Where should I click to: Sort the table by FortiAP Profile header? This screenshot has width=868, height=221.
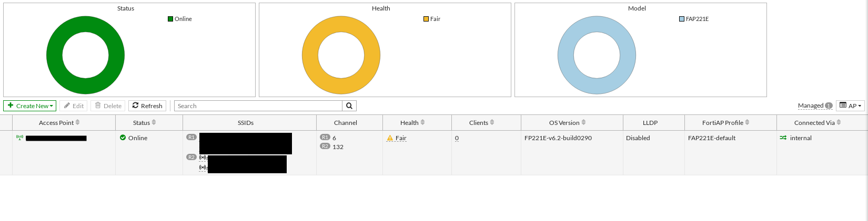[x=725, y=123]
